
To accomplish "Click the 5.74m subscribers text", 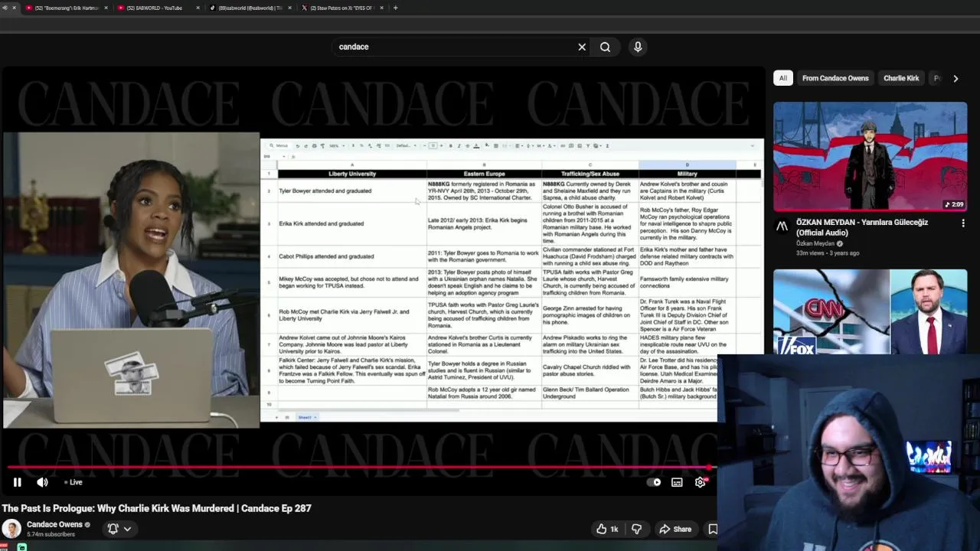I will [51, 534].
